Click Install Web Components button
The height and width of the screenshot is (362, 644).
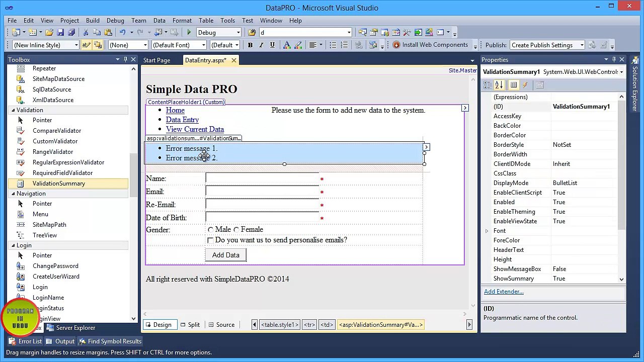click(x=431, y=45)
